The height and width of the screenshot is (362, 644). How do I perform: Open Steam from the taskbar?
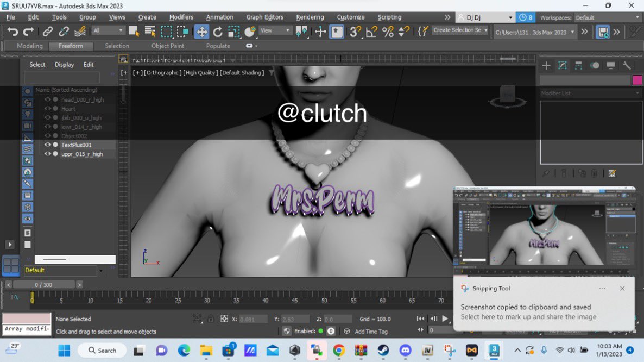383,351
